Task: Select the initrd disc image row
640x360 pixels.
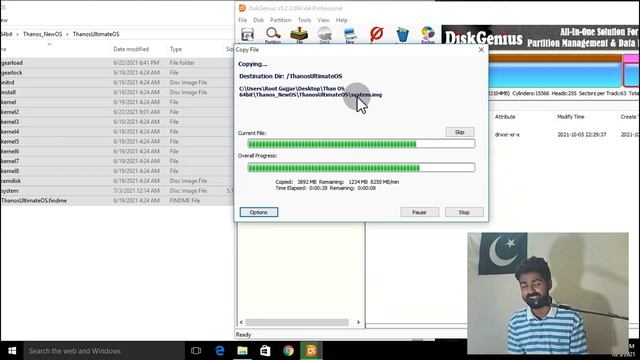Action: click(x=117, y=82)
